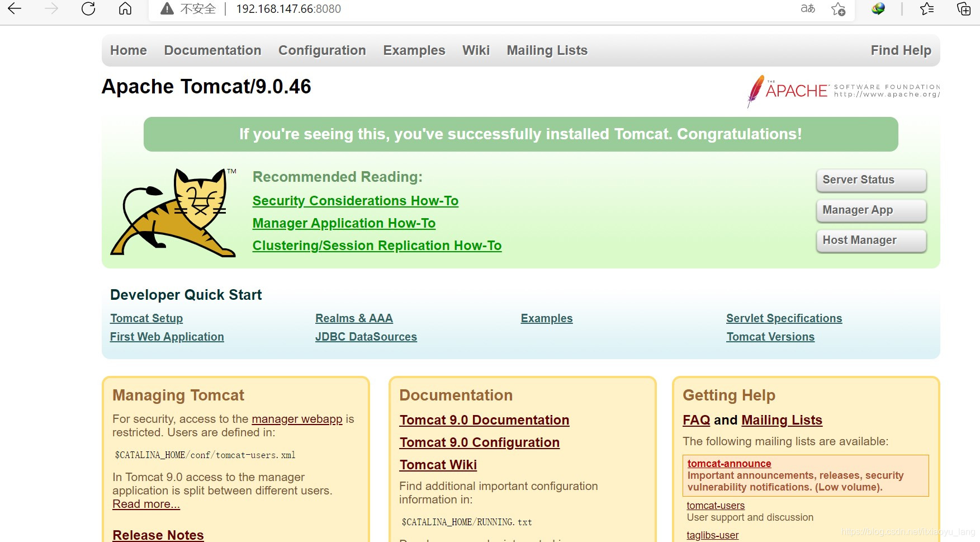Click the $CATALINA_HOME/conf/tomcat-users.xml path text
The width and height of the screenshot is (980, 542).
click(x=205, y=455)
